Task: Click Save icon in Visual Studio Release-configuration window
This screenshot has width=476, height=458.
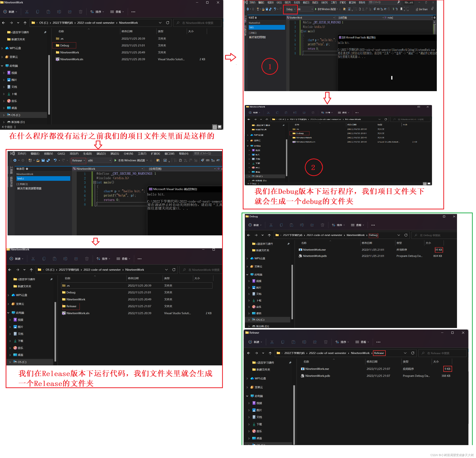Action: click(x=43, y=160)
